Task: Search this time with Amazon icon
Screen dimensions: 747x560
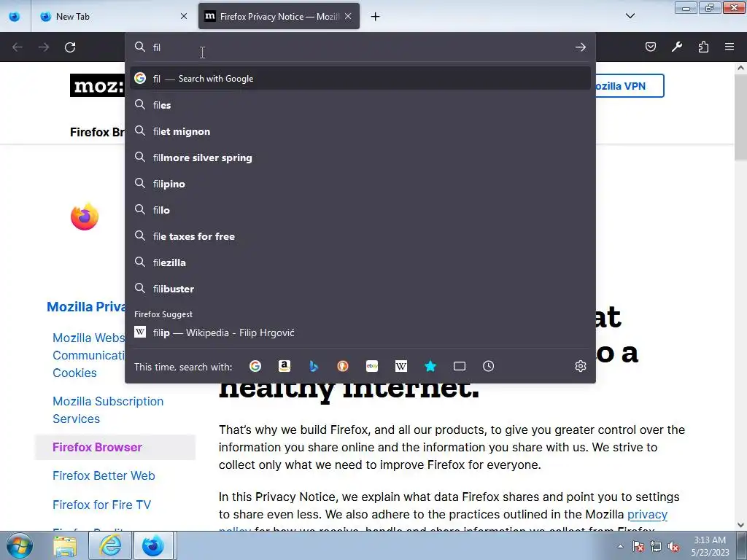Action: (285, 366)
